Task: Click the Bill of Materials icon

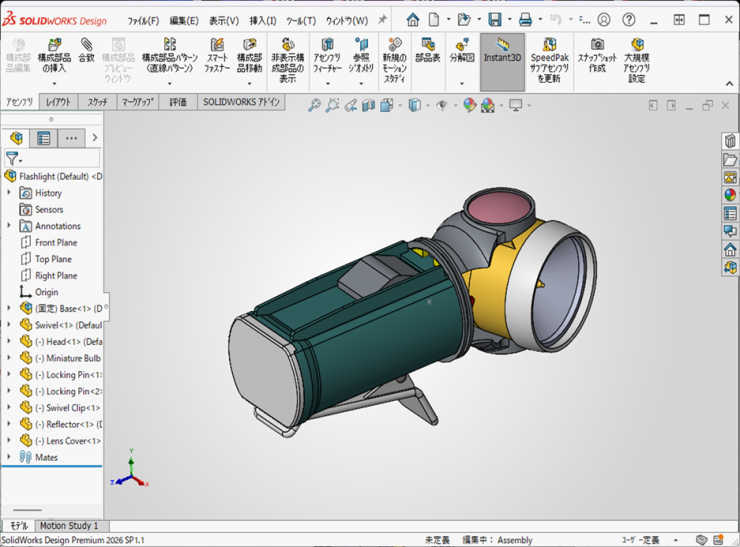Action: [x=427, y=46]
